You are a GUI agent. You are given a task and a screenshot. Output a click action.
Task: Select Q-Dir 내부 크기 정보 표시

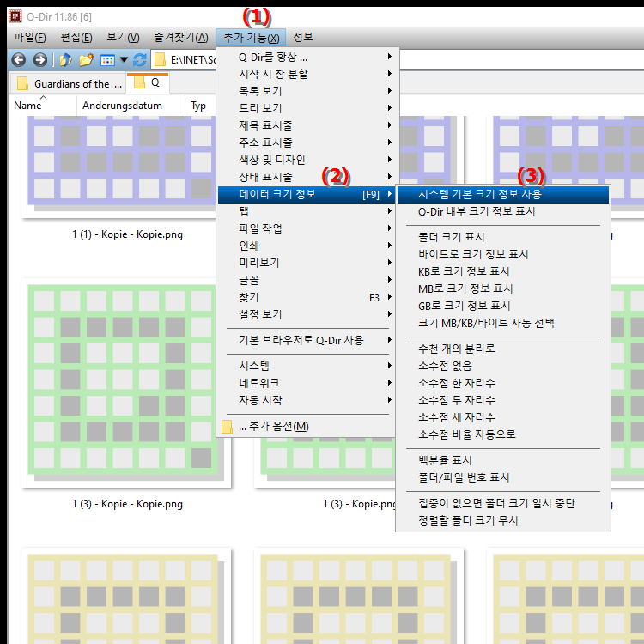502,211
